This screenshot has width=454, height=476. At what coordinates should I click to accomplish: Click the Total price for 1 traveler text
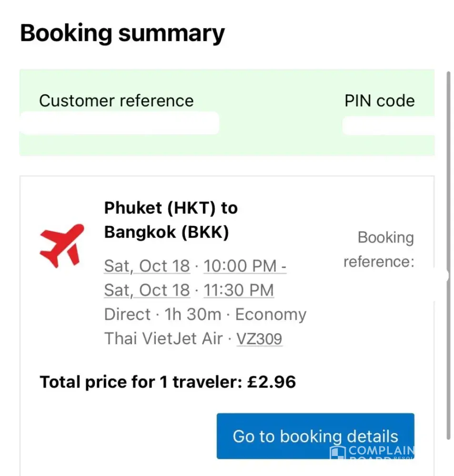pos(141,382)
